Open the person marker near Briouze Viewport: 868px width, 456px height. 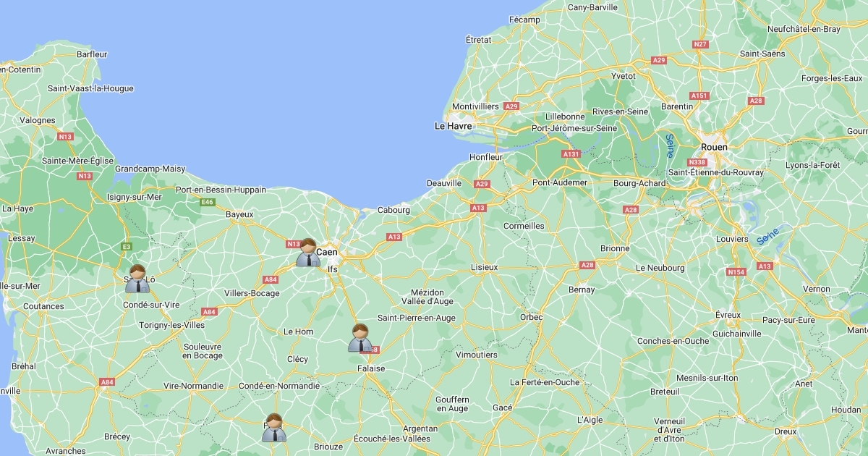pyautogui.click(x=274, y=427)
